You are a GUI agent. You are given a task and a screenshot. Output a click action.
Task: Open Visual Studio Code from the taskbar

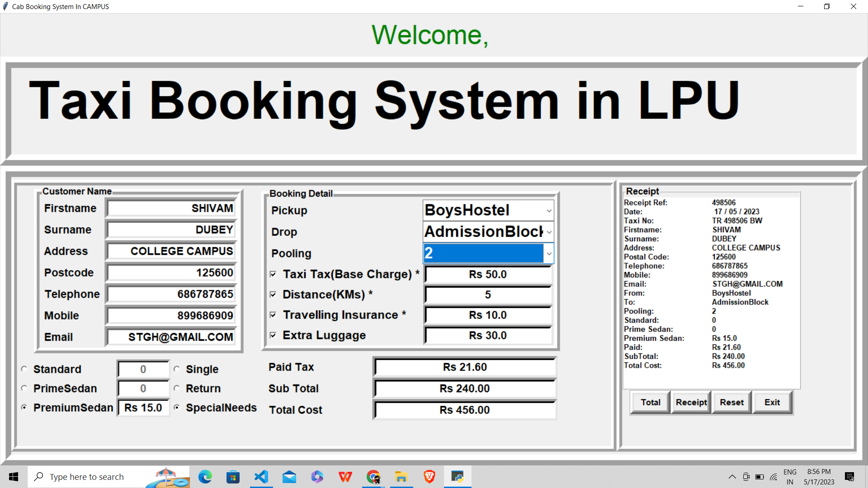click(261, 477)
